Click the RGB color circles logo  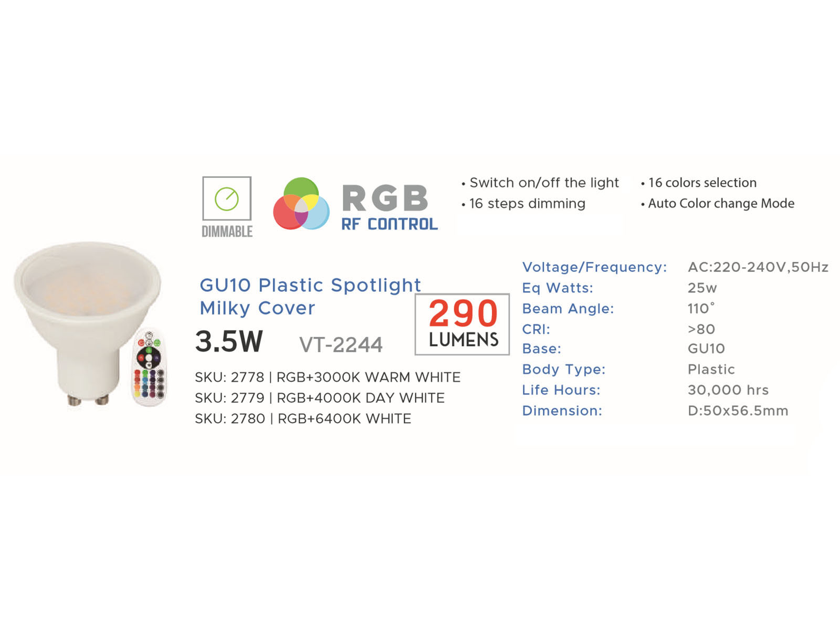pos(301,204)
